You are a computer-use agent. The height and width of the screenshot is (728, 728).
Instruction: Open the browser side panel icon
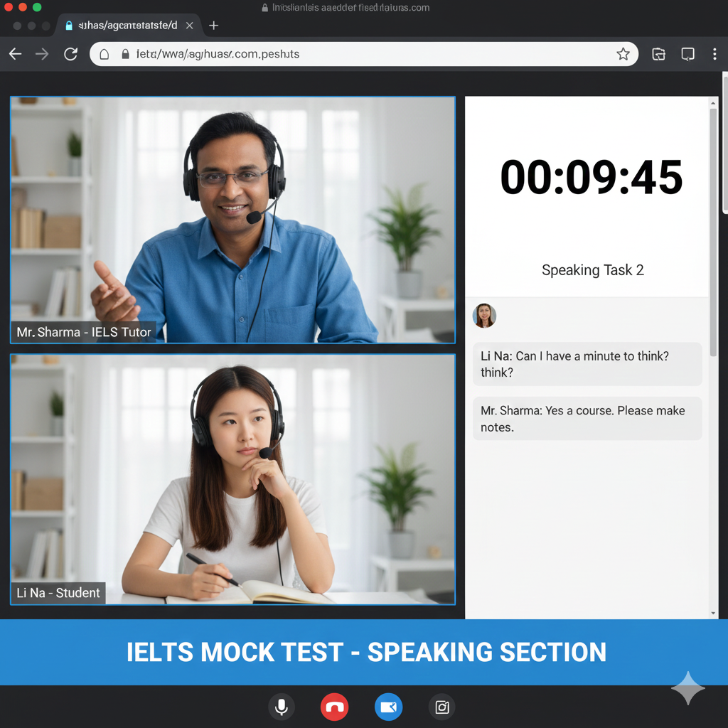(687, 53)
